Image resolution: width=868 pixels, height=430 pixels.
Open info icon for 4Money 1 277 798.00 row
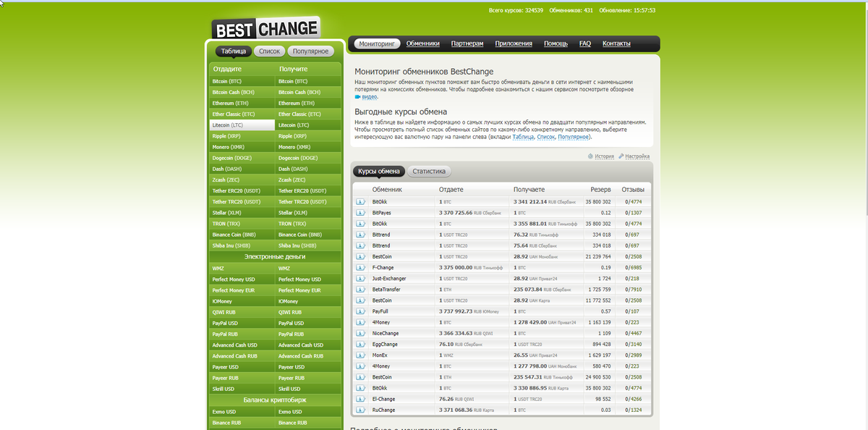(x=360, y=366)
